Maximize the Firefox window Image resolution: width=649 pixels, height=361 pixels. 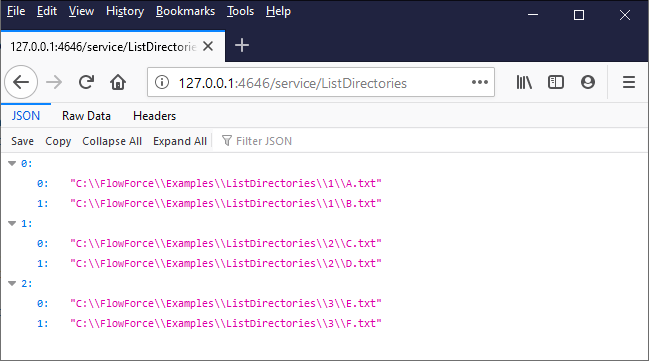pos(579,15)
